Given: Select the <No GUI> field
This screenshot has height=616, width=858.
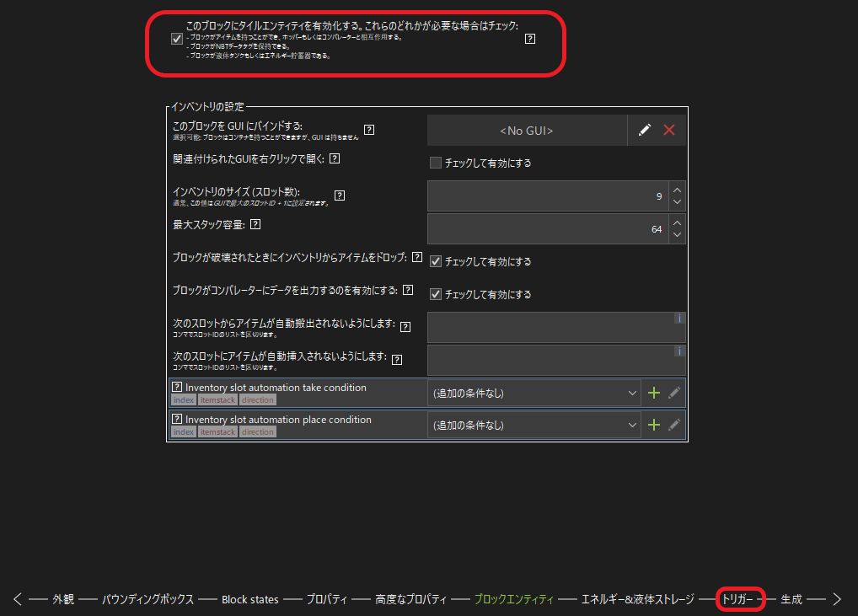Looking at the screenshot, I should pos(527,131).
